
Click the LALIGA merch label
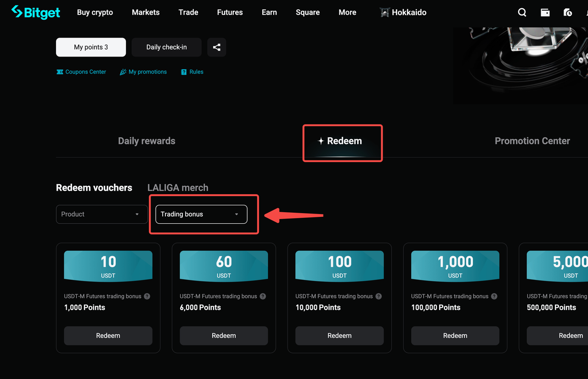tap(178, 187)
